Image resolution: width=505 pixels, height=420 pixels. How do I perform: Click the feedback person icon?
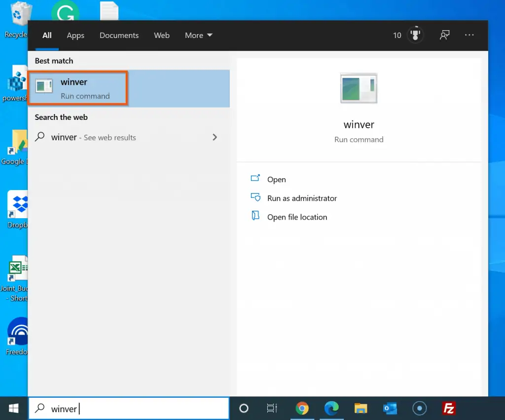[445, 35]
